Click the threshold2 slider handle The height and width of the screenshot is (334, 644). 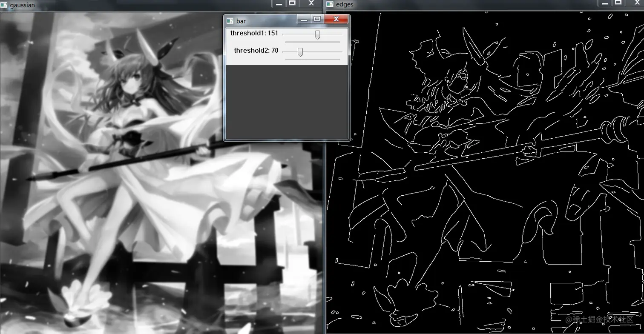click(300, 52)
